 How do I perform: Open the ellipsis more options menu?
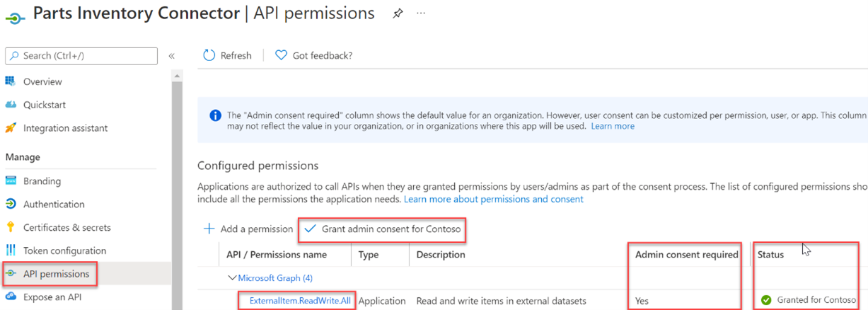pos(421,13)
